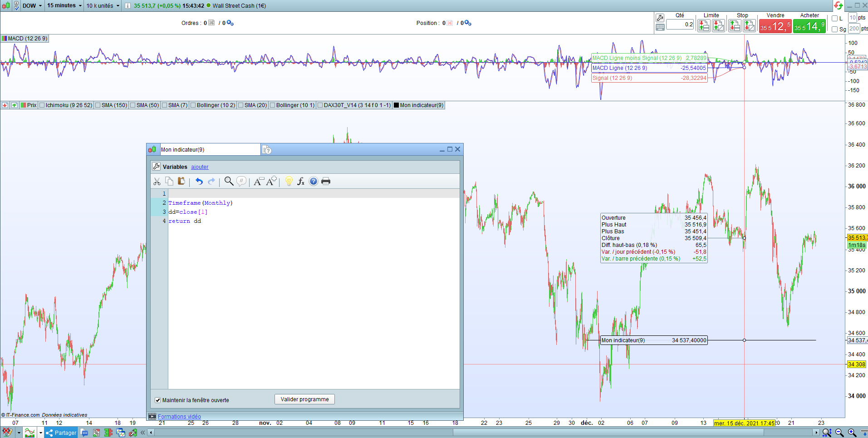This screenshot has width=868, height=438.
Task: Click the green Acheter price button
Action: pos(809,26)
